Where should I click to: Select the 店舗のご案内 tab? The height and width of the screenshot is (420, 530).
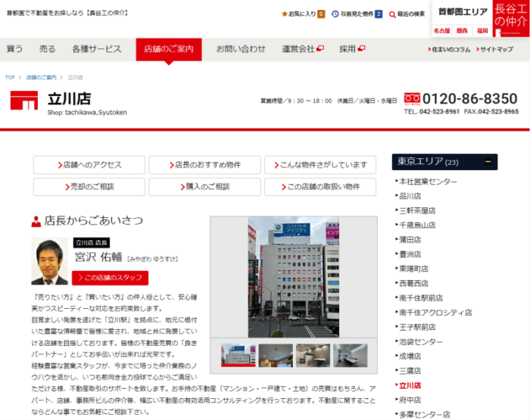click(x=169, y=49)
